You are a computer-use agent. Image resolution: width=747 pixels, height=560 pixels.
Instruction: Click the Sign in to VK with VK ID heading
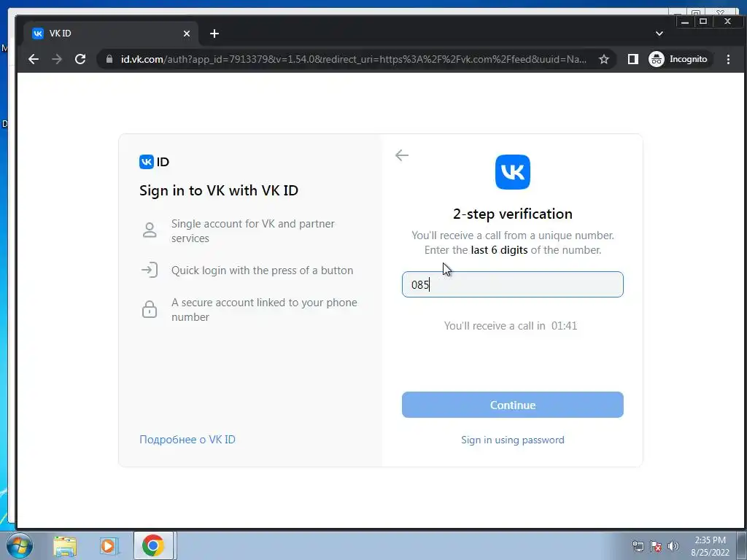(219, 190)
